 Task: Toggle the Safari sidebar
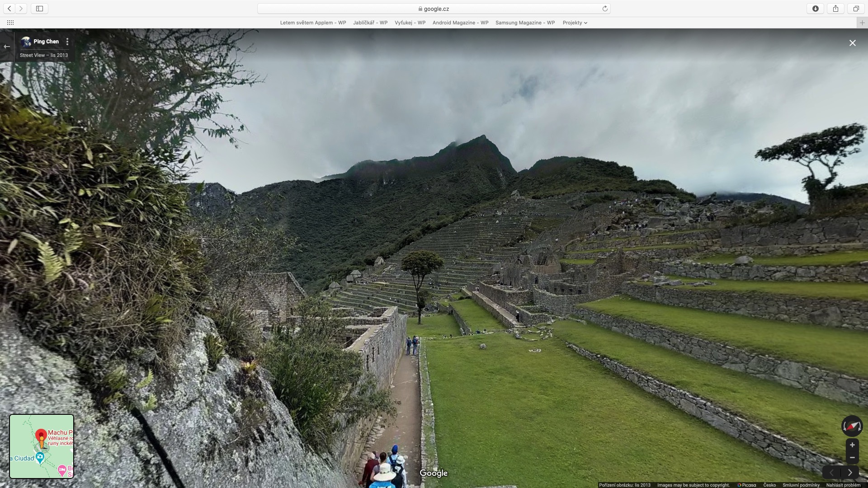(40, 9)
